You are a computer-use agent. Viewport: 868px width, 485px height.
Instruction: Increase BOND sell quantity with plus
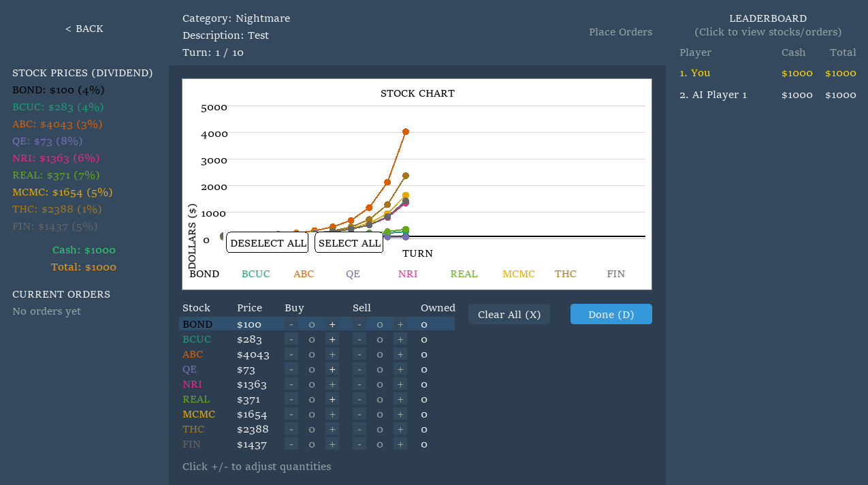click(400, 324)
